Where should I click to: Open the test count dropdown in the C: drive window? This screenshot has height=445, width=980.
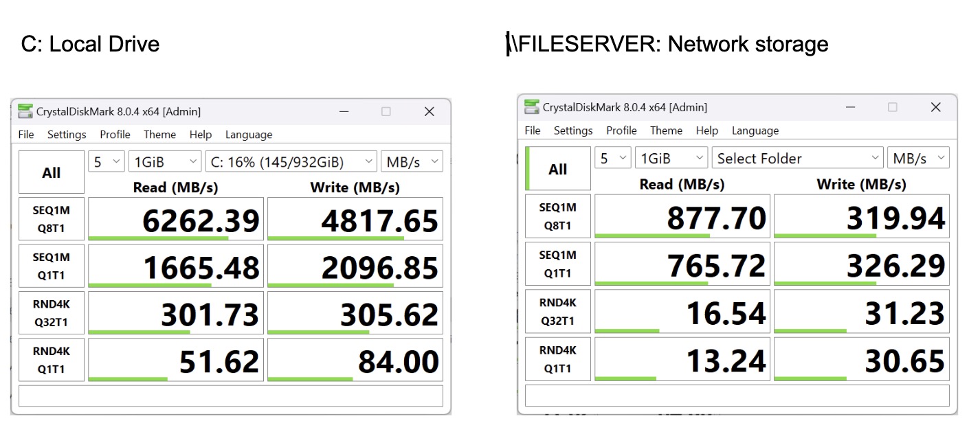[107, 162]
